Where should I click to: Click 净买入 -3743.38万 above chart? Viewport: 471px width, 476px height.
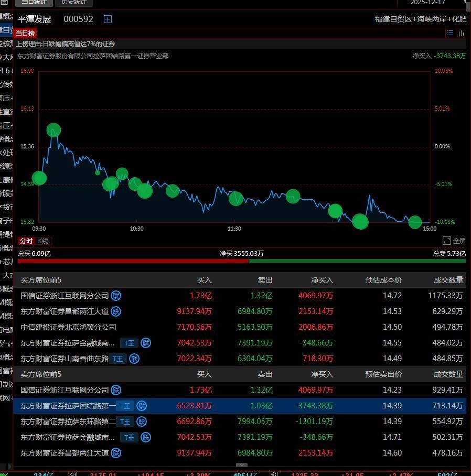pyautogui.click(x=439, y=56)
